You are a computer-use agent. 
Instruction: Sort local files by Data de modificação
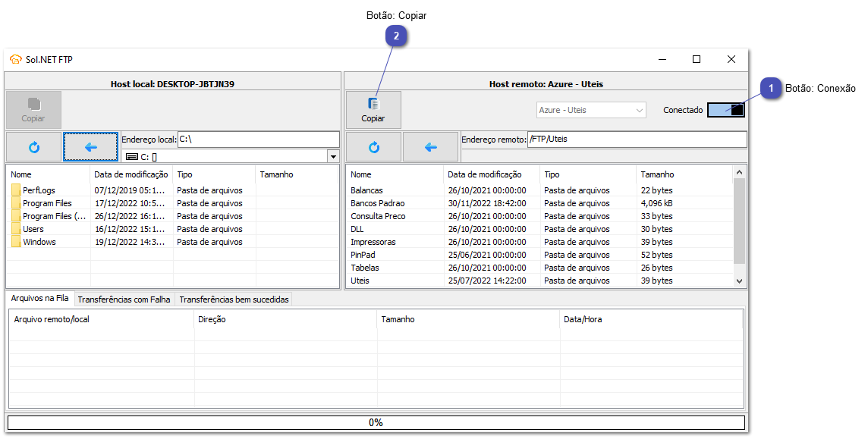click(131, 174)
